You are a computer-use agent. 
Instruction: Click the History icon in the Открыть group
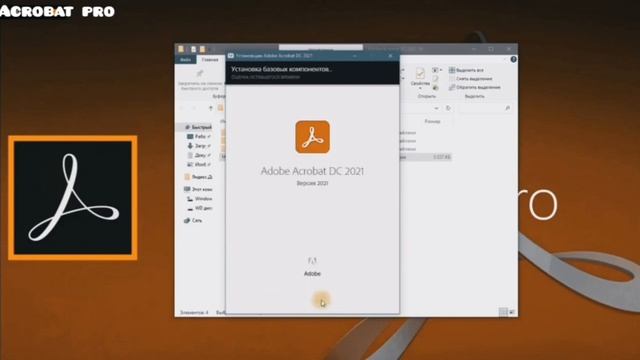click(x=436, y=88)
